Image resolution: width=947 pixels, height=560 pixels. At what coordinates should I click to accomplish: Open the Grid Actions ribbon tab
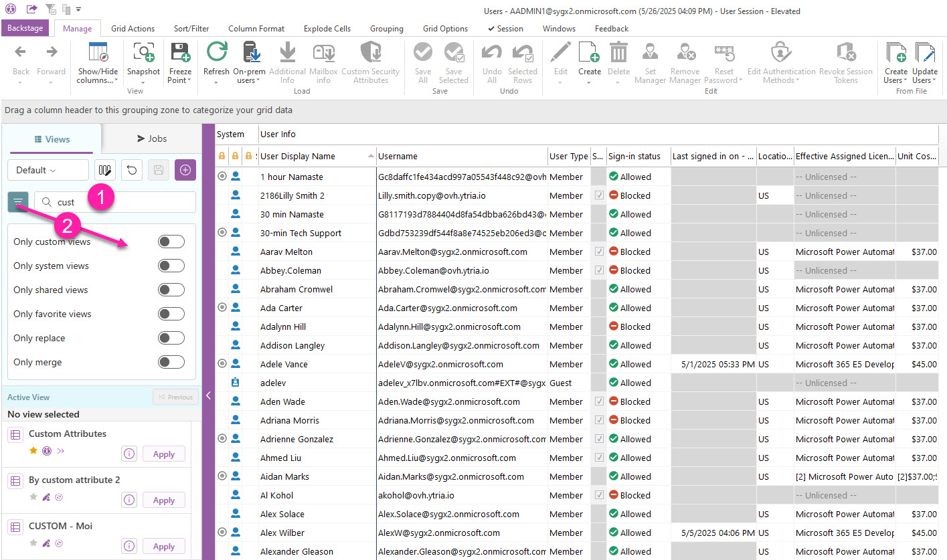133,29
